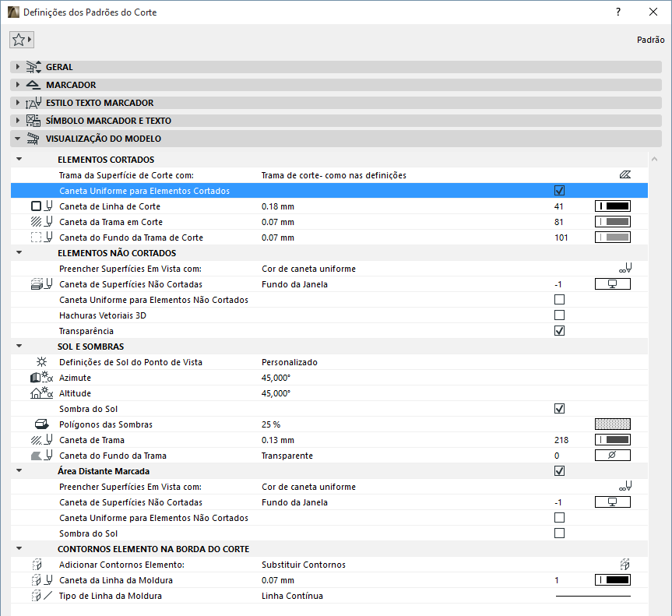This screenshot has height=616, width=672.
Task: Open pen color swatch for pen 41
Action: pyautogui.click(x=612, y=206)
